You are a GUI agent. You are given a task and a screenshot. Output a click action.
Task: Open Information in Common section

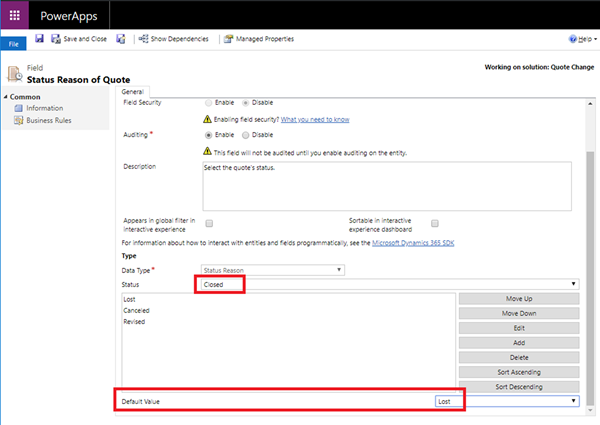coord(45,108)
